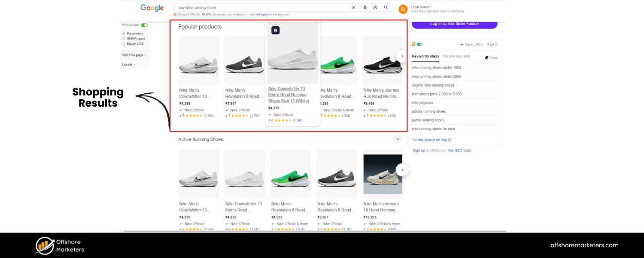Viewport: 644px width, 258px height.
Task: Collapse the Active Running Shoes section
Action: pos(397,139)
